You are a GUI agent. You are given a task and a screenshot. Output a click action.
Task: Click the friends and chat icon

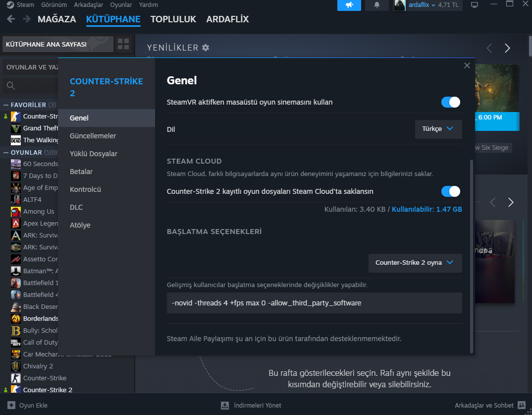pos(522,405)
